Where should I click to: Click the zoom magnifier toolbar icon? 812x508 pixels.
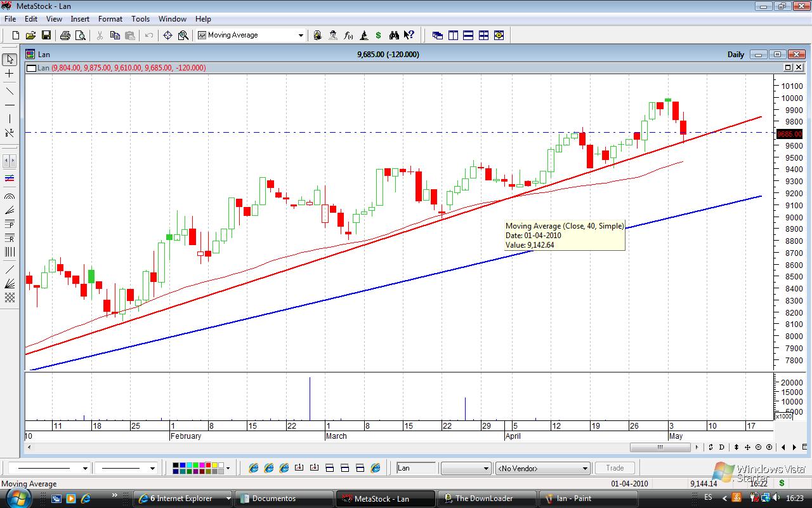(x=183, y=36)
